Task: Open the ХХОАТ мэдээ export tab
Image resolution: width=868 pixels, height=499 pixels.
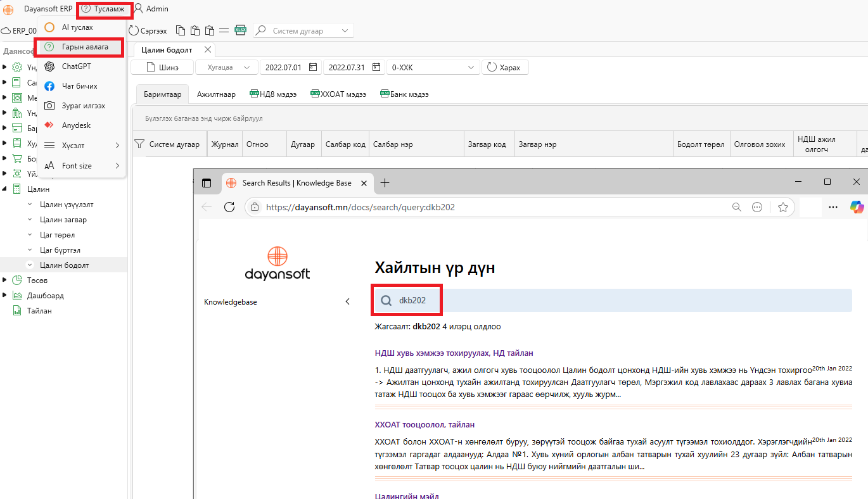Action: (x=338, y=94)
